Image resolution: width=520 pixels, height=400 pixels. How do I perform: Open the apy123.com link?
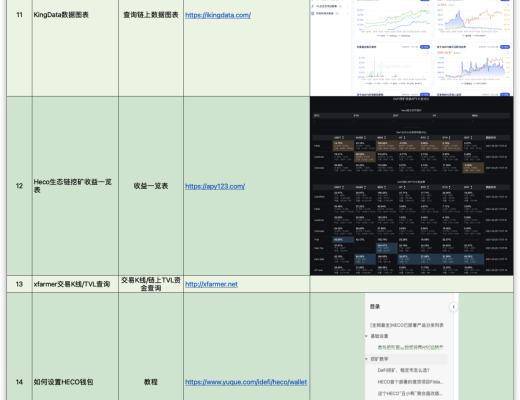tap(215, 186)
